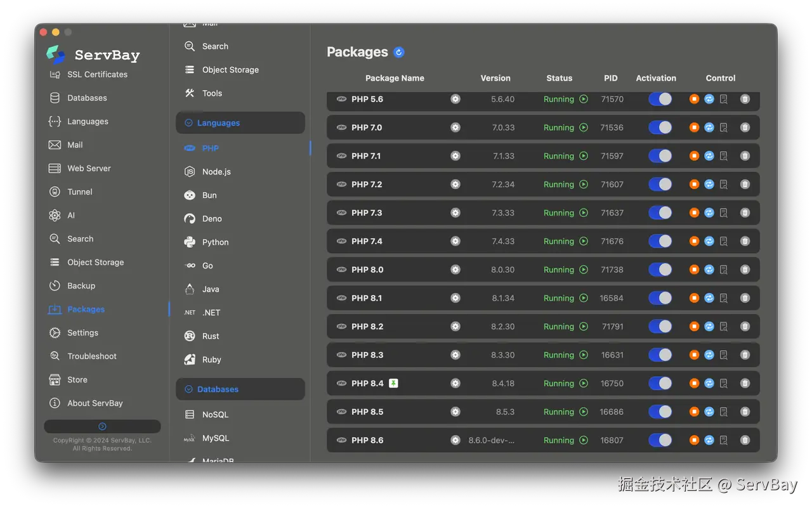
Task: Collapse the Languages section
Action: pyautogui.click(x=240, y=123)
